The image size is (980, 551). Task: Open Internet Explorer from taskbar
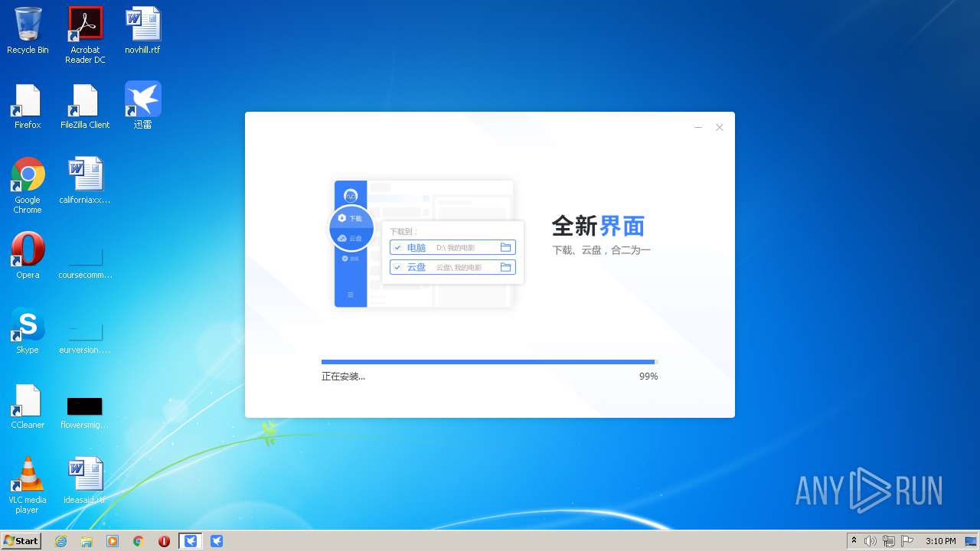[60, 541]
